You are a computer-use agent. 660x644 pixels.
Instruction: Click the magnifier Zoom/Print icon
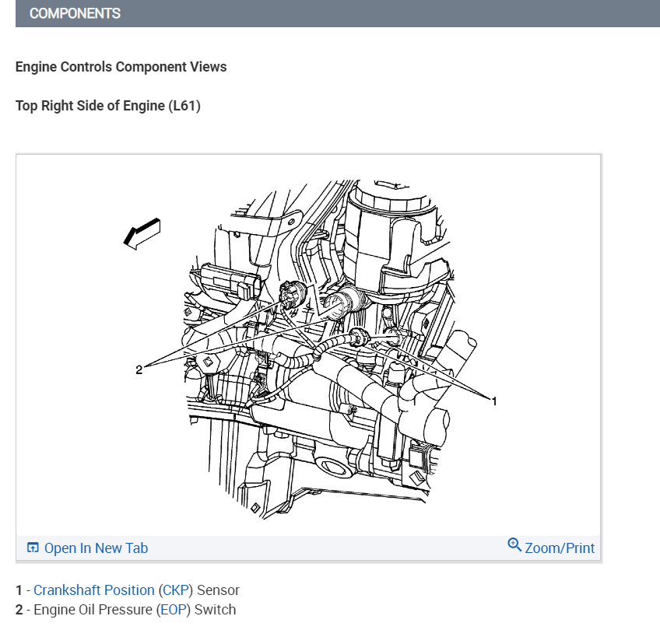514,544
